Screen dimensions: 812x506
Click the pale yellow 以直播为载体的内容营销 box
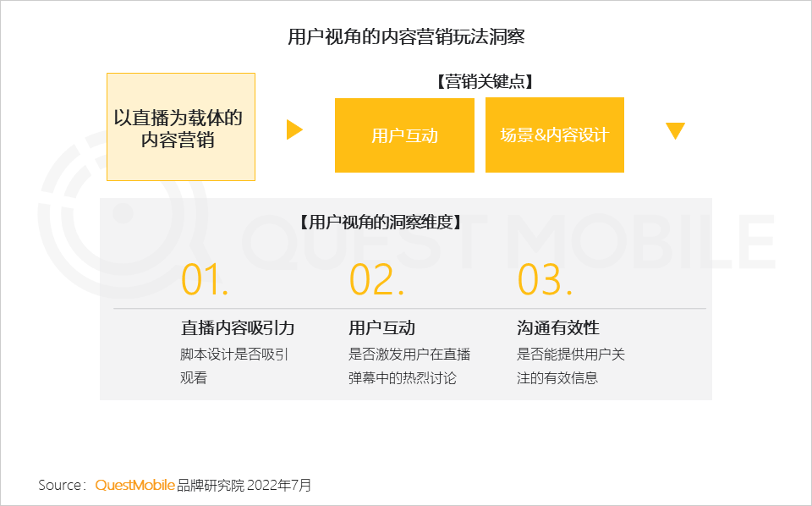click(x=180, y=127)
